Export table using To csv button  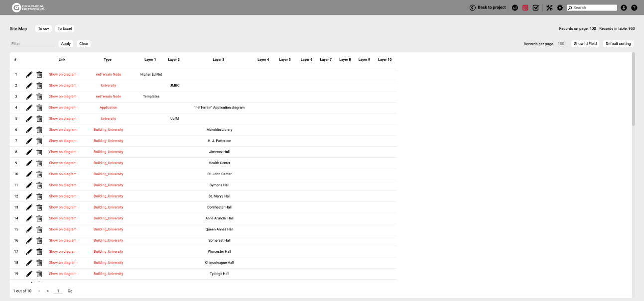tap(43, 29)
